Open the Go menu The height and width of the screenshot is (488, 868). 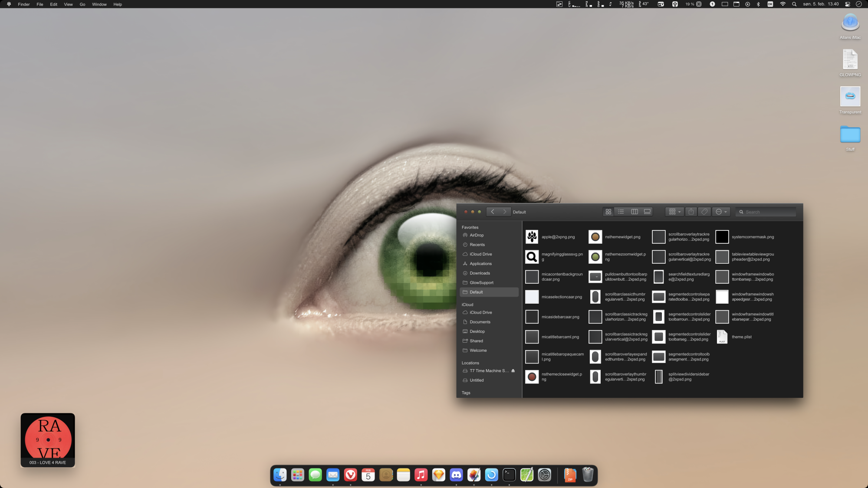click(x=82, y=4)
